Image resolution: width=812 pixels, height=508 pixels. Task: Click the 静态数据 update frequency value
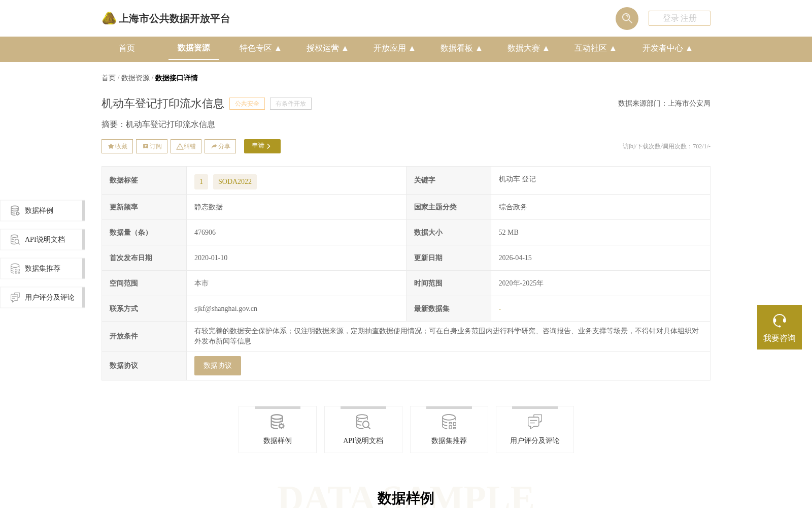tap(209, 207)
